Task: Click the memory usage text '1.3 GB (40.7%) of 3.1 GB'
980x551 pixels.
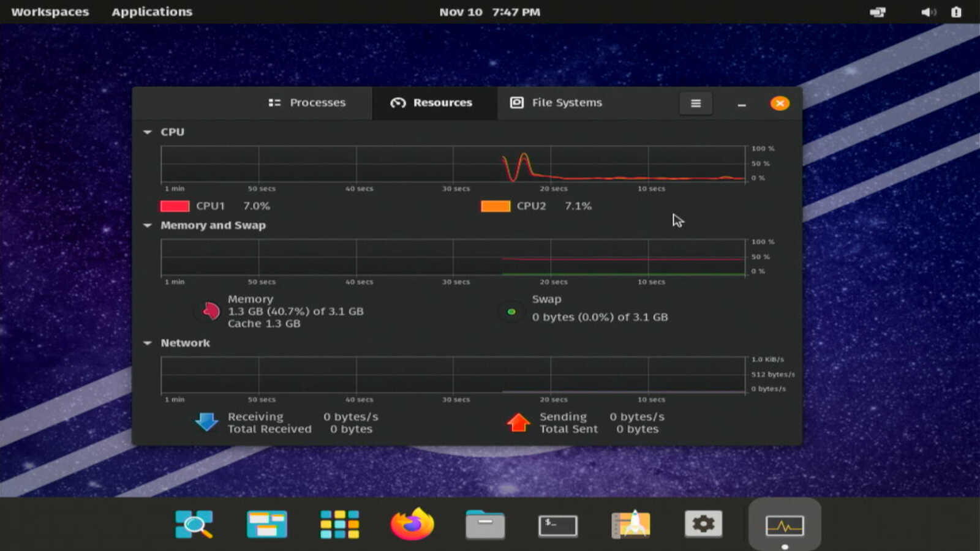Action: click(296, 312)
